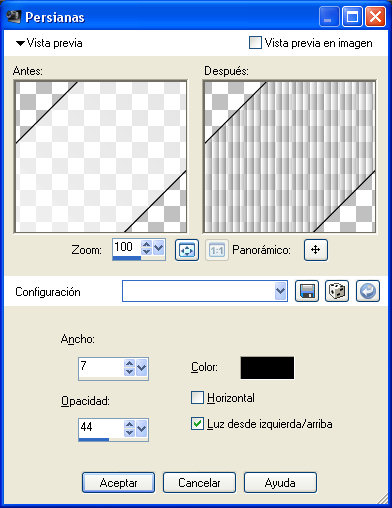Open the Zoom value dropdown arrow

158,248
